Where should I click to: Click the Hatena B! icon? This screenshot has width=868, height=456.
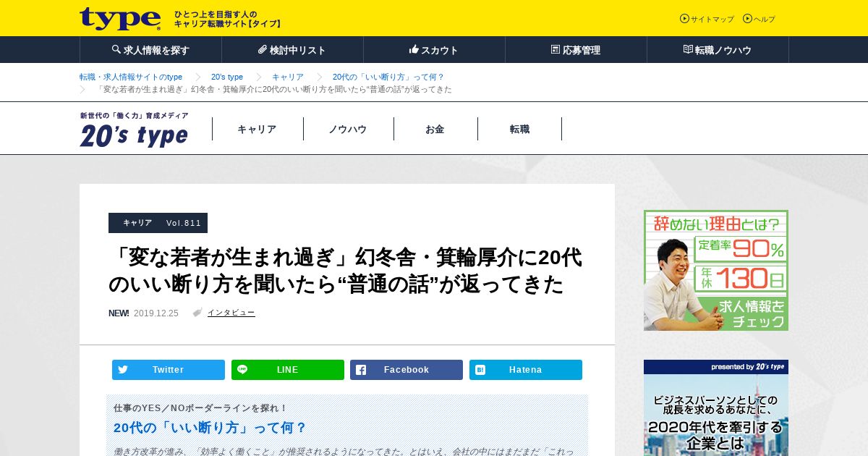pyautogui.click(x=480, y=370)
